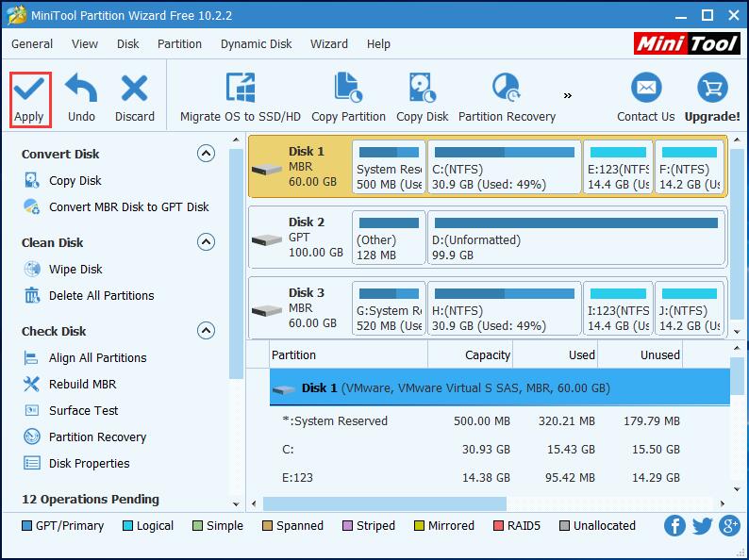
Task: Select I:123 partition block on Disk 3
Action: (618, 308)
